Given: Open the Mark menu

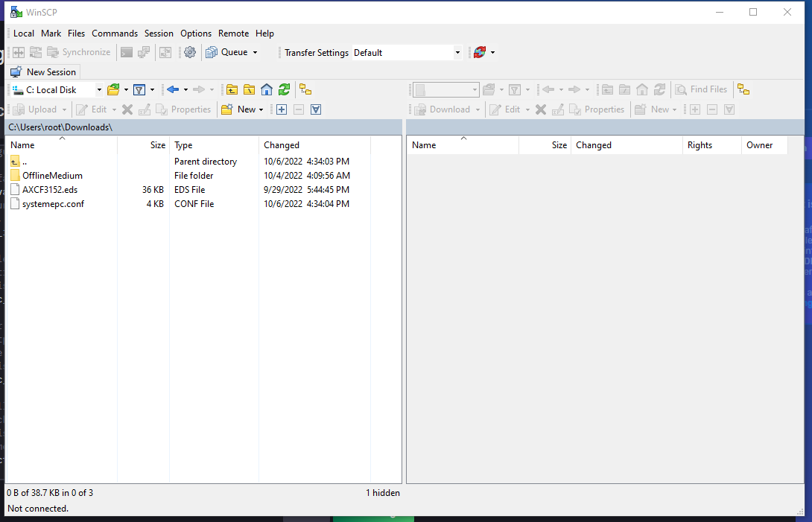Looking at the screenshot, I should point(51,34).
